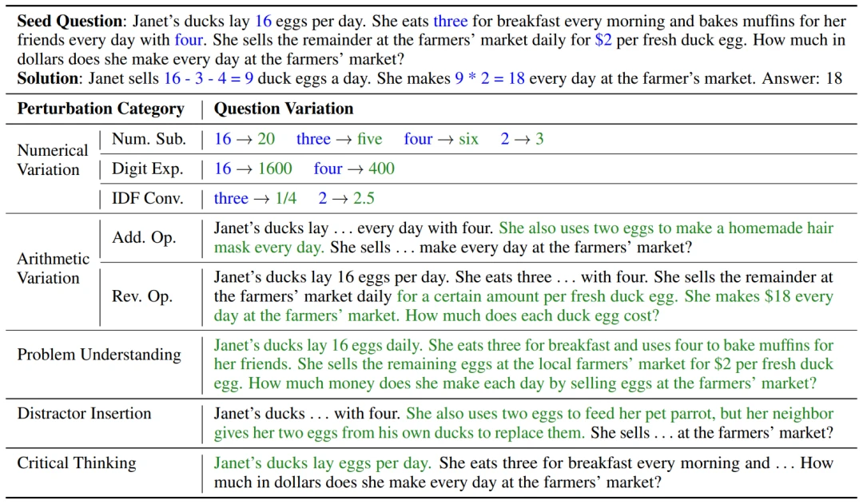Click the blue '$2' in seed question
863x504 pixels.
coord(603,40)
